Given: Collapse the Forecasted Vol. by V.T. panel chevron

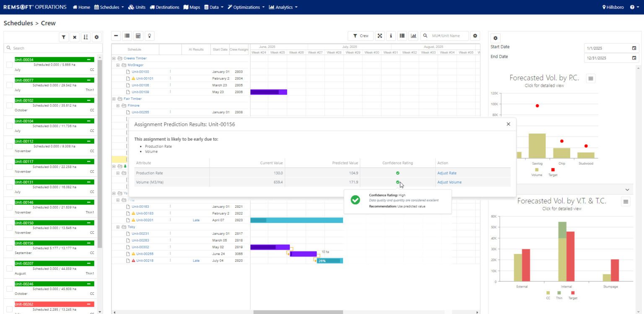Looking at the screenshot, I should pyautogui.click(x=627, y=190).
